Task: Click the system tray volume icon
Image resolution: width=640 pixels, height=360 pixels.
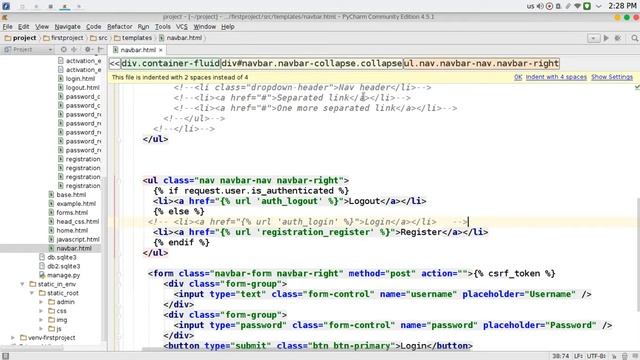Action: (540, 6)
